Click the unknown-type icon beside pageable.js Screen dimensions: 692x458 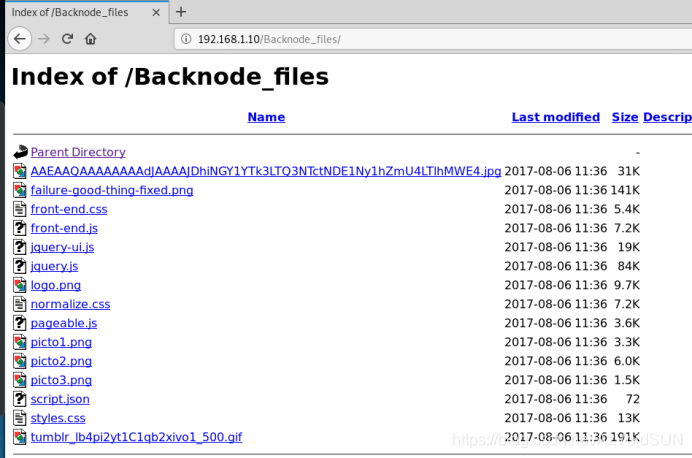click(20, 323)
